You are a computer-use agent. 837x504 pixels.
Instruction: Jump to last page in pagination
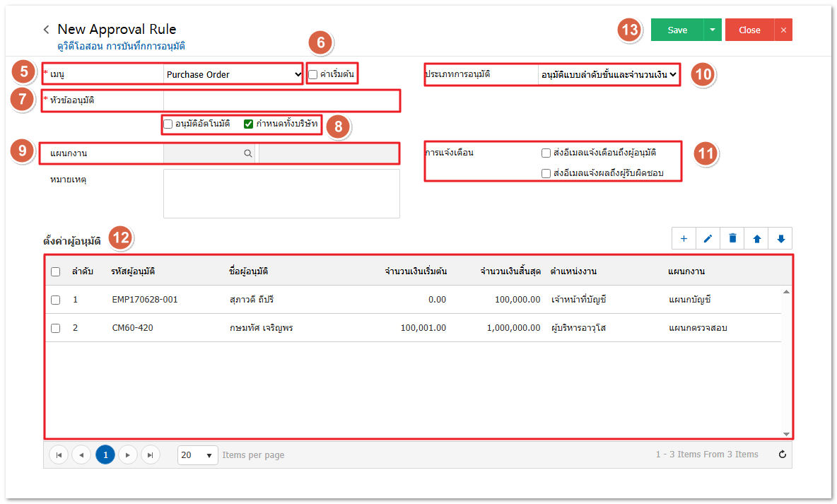coord(151,455)
